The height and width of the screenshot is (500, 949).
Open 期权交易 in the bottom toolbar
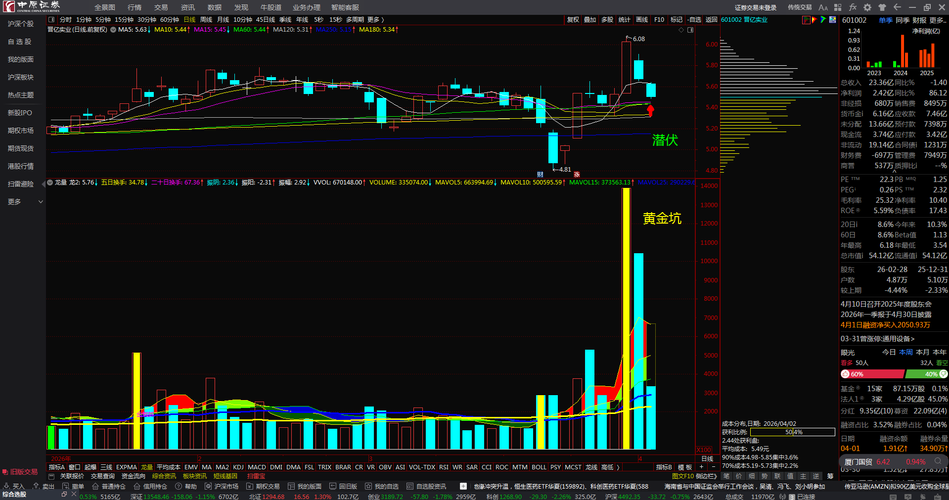tap(263, 487)
